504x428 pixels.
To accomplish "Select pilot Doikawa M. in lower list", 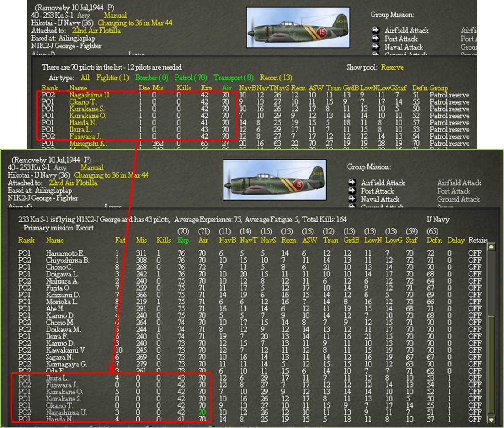I will [63, 329].
